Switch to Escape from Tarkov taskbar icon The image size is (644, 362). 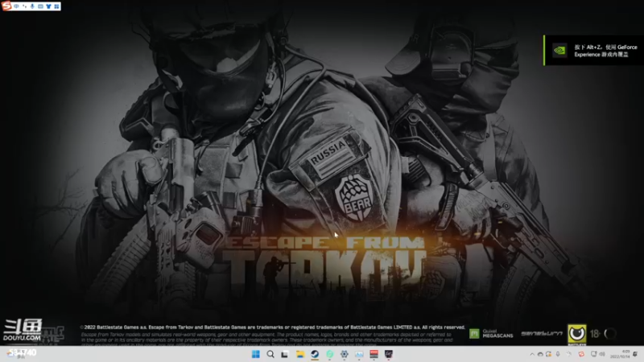pos(389,354)
